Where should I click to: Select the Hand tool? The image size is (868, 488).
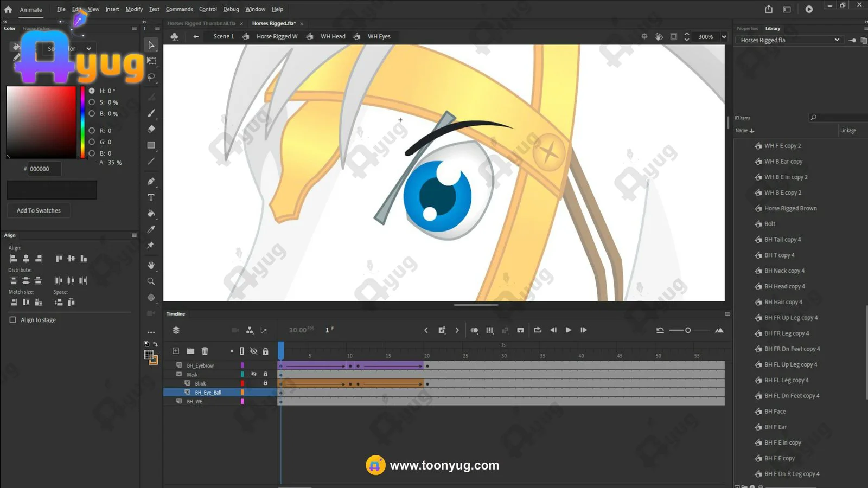pyautogui.click(x=151, y=265)
